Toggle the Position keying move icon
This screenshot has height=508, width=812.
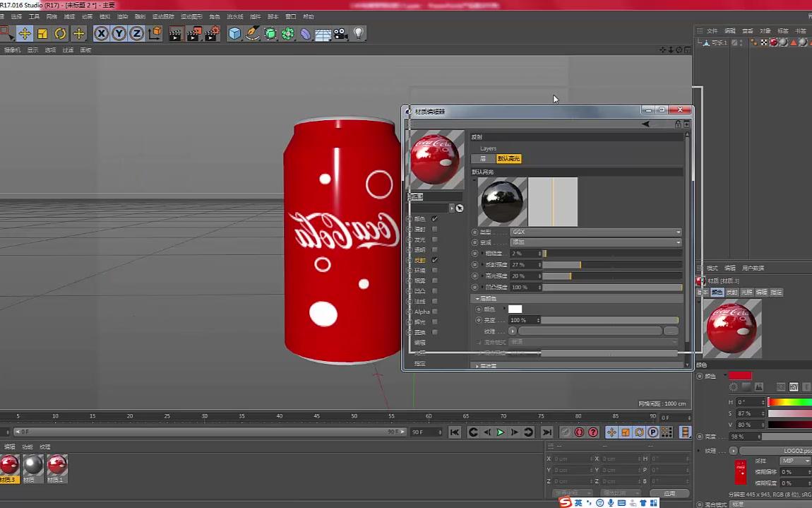pos(611,432)
